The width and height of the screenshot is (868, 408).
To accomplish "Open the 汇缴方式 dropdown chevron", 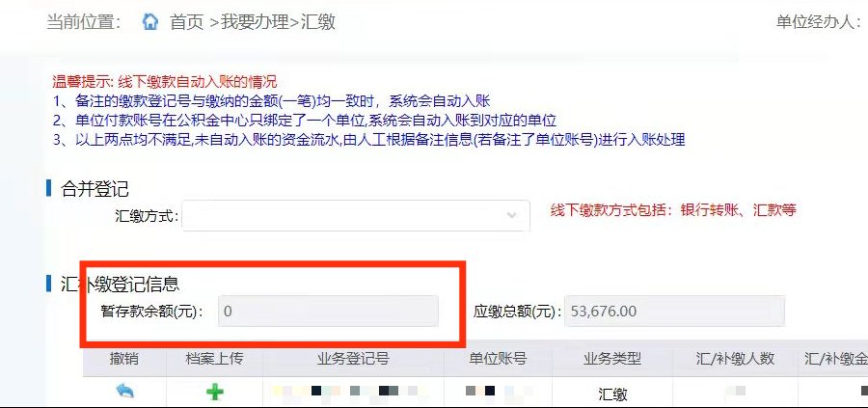I will coord(511,214).
